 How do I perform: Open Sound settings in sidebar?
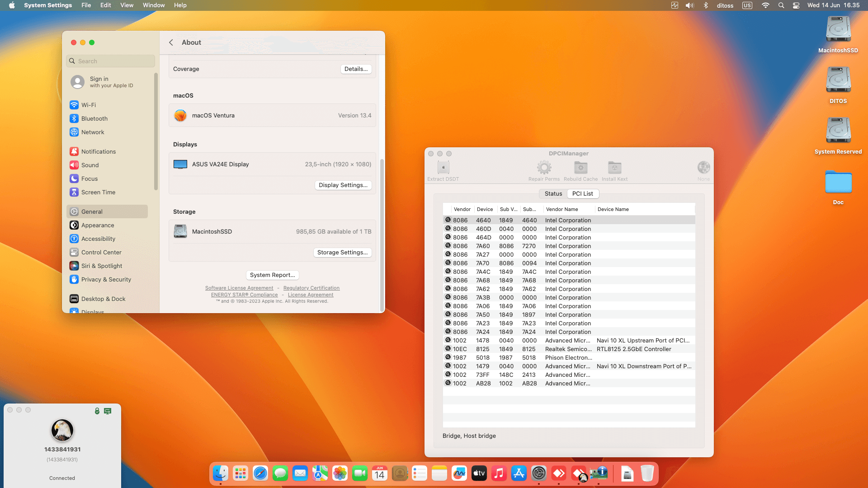pos(107,165)
